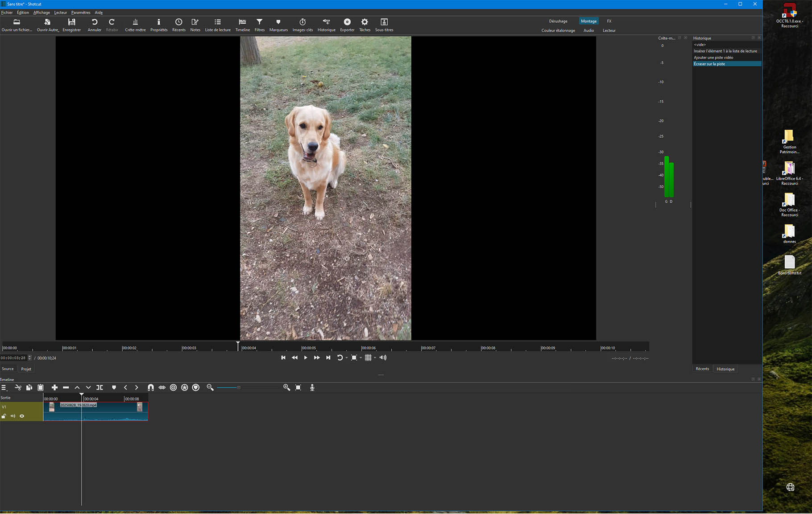Click the Historique toolbar icon
The image size is (812, 514).
pyautogui.click(x=326, y=25)
